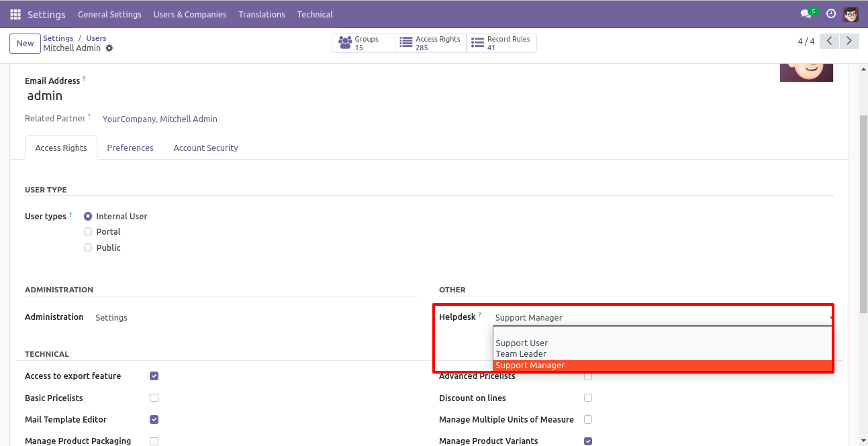Screen dimensions: 868x446
Task: Enable Manage Product Packaging checkbox
Action: click(154, 441)
